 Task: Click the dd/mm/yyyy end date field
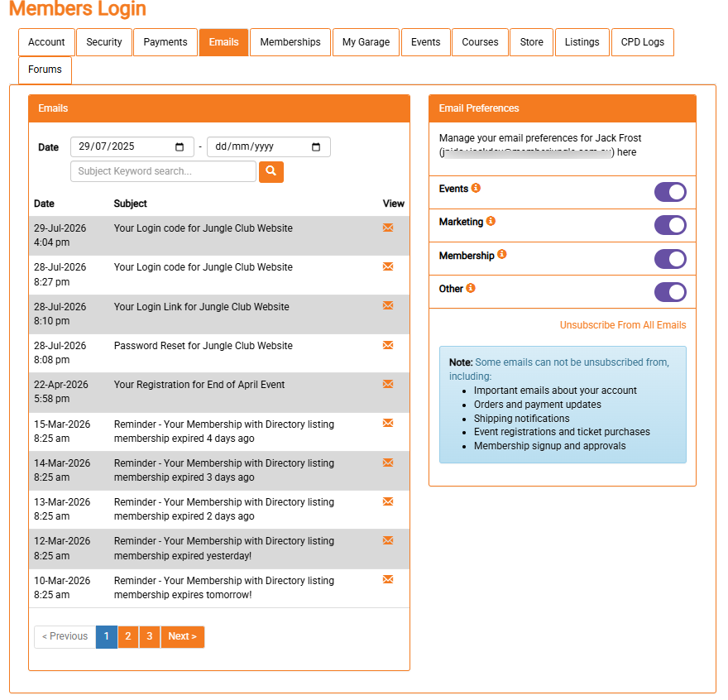[269, 146]
